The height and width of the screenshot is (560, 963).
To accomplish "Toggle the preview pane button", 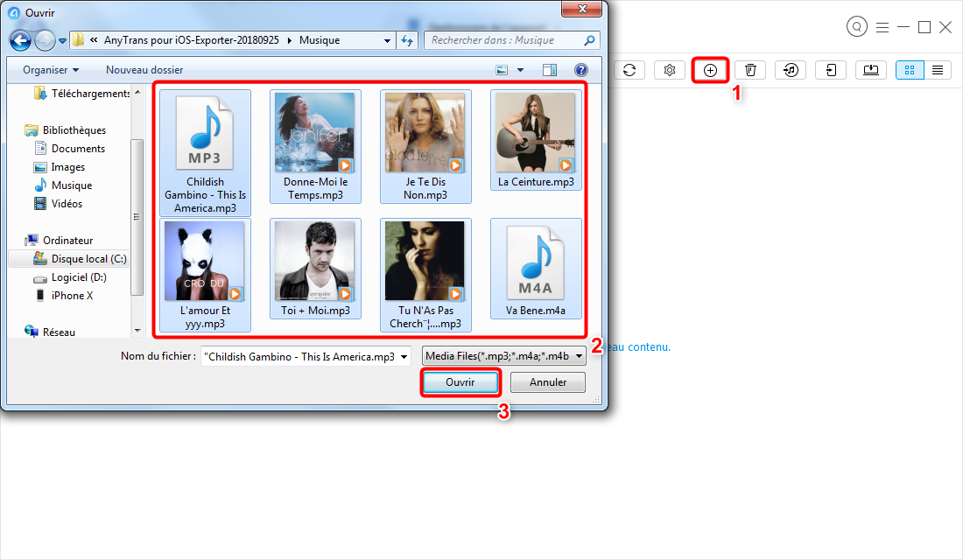I will [x=550, y=70].
